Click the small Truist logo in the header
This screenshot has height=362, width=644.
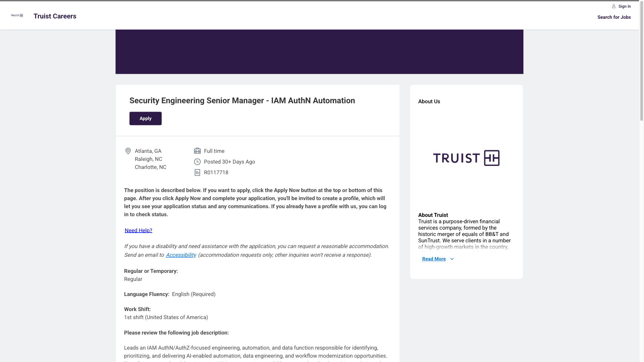coord(17,15)
